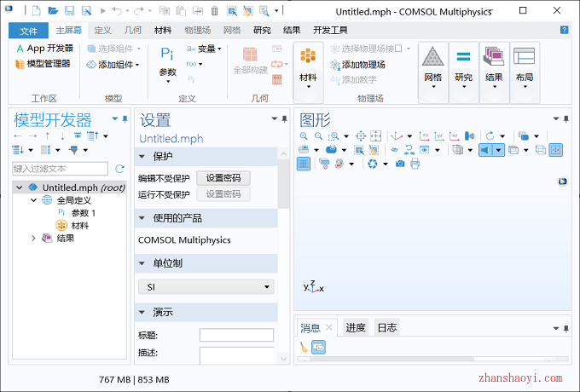
Task: Collapse the Untitled.mph root node
Action: coord(20,187)
